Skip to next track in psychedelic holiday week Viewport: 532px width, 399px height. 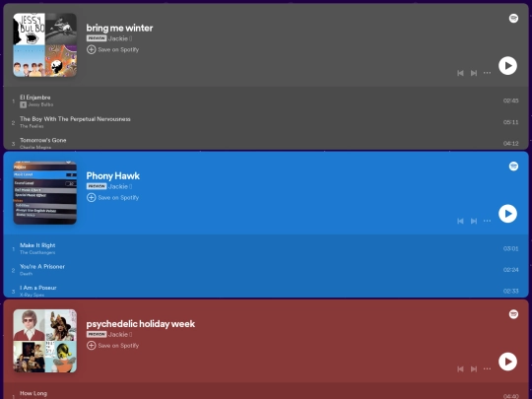pyautogui.click(x=474, y=368)
